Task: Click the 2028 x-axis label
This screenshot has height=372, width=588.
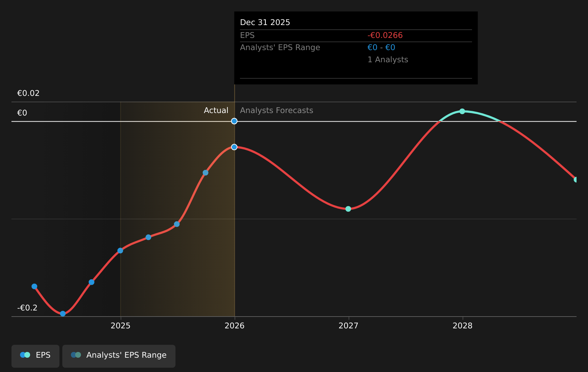Action: tap(463, 326)
